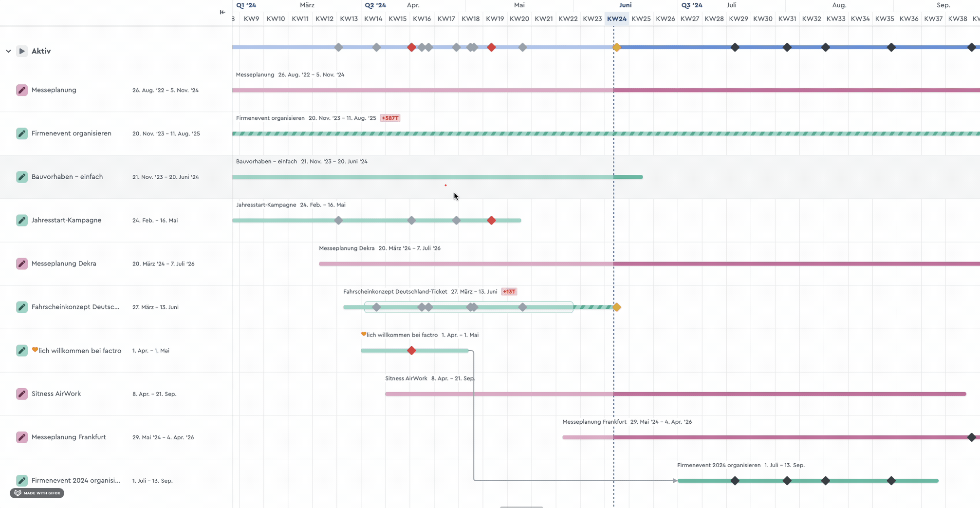Click the last black milestone on Firmenevent 2024 bar
This screenshot has width=980, height=508.
point(891,481)
